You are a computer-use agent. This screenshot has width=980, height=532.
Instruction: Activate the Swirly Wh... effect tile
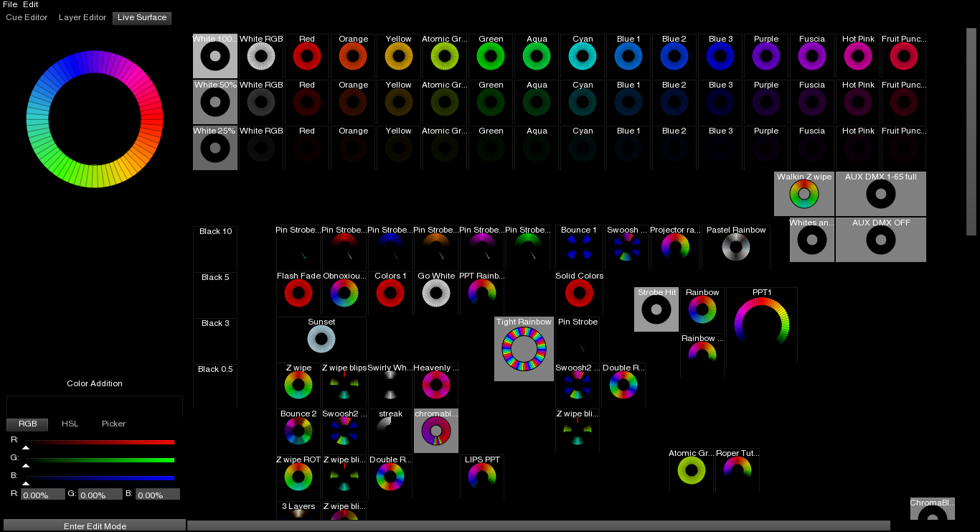390,385
